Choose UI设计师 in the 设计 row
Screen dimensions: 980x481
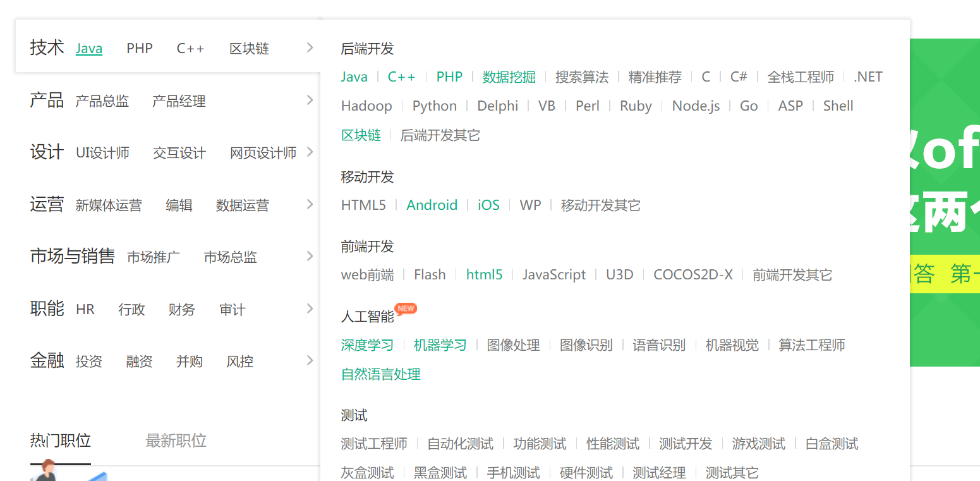click(102, 153)
